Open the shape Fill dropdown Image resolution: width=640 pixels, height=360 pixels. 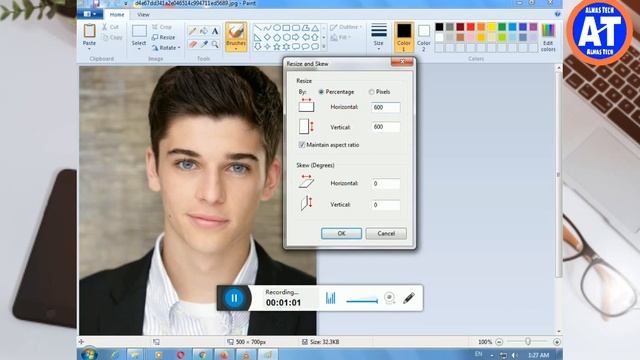click(x=340, y=37)
